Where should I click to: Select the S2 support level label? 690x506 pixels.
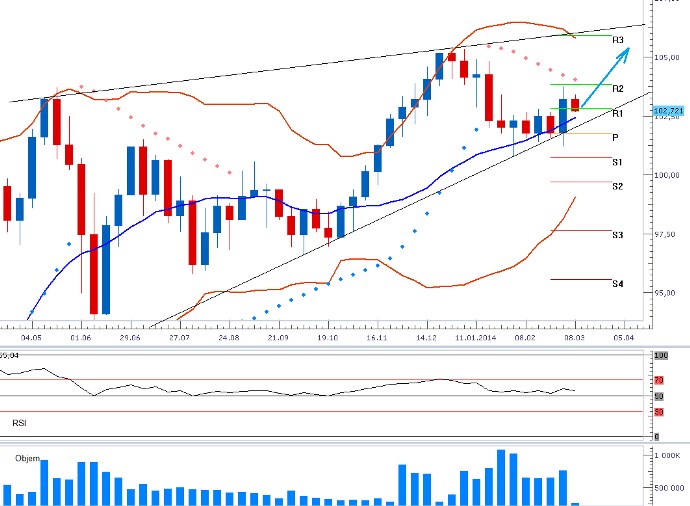pyautogui.click(x=617, y=187)
